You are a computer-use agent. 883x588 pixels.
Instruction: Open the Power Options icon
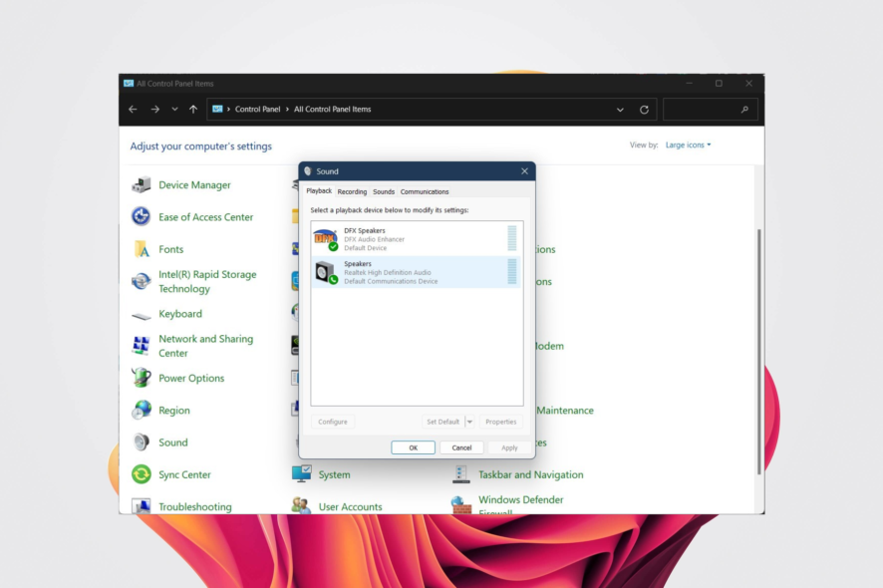click(x=142, y=378)
